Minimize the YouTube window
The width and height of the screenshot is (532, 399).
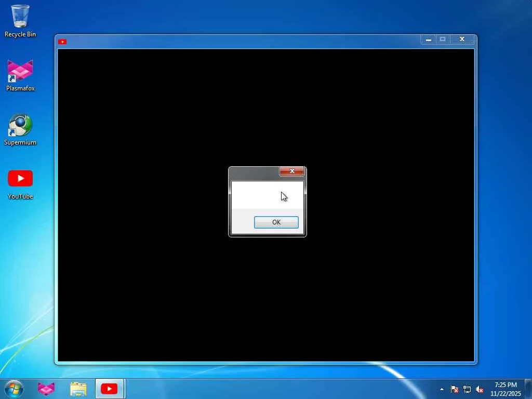pyautogui.click(x=429, y=39)
